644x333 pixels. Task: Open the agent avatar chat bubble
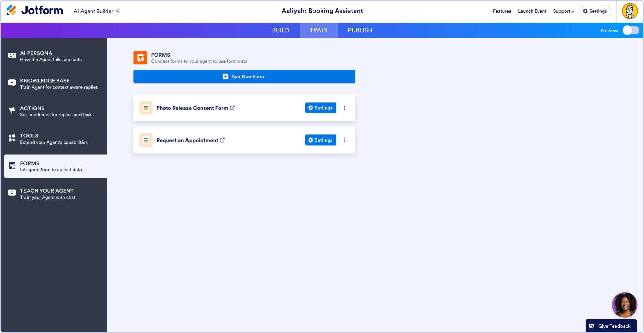[x=624, y=305]
